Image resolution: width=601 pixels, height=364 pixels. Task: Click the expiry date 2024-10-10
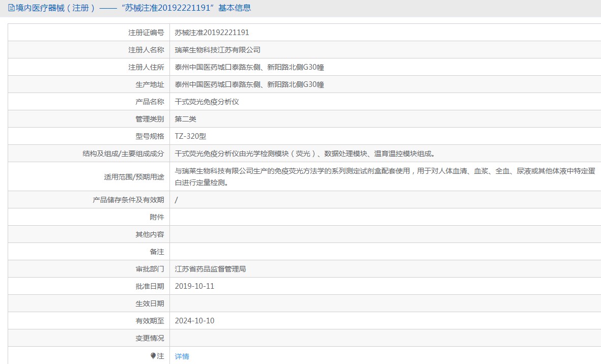click(194, 321)
